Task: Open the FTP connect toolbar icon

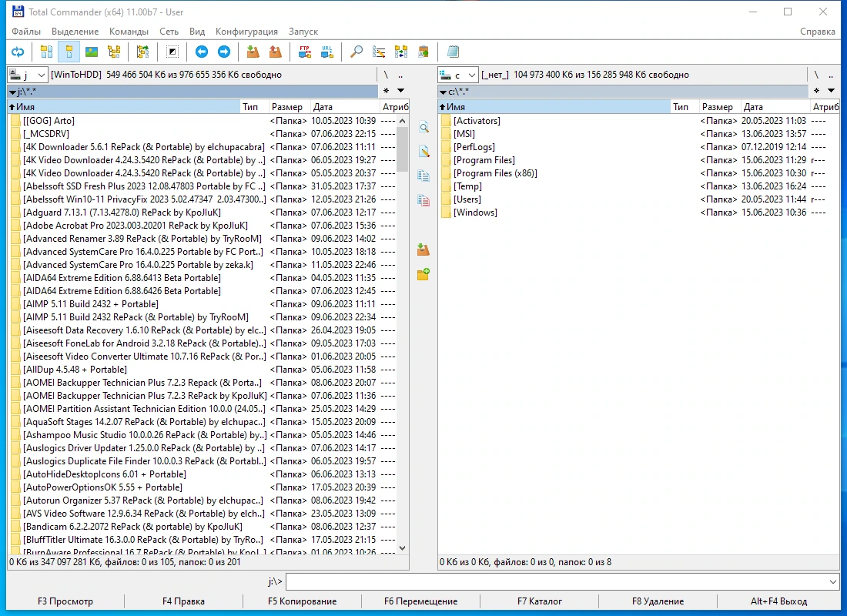Action: point(305,52)
